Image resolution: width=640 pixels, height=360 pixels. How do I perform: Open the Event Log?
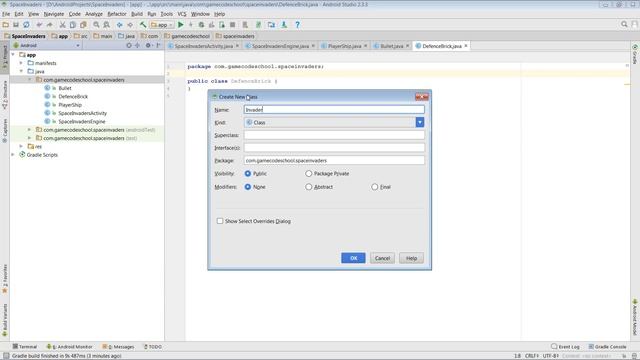pyautogui.click(x=565, y=347)
